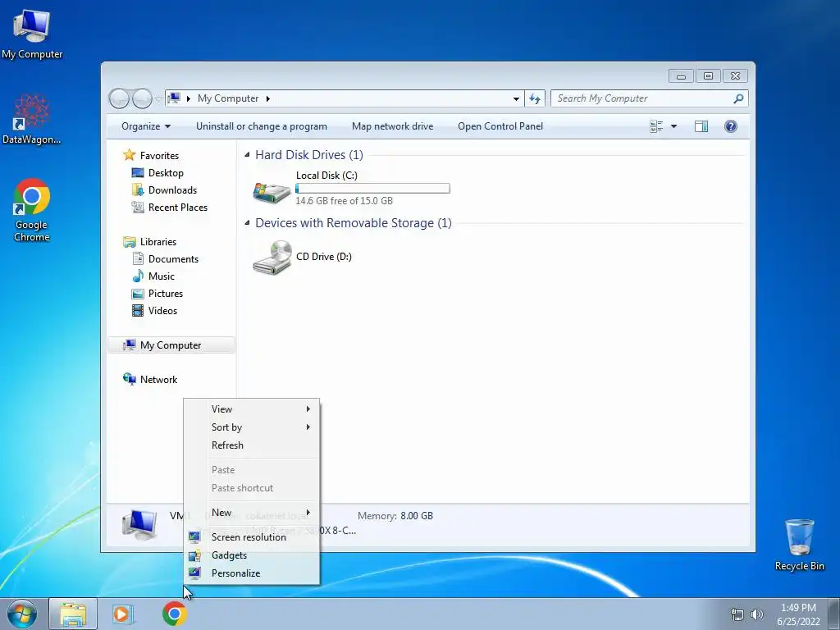This screenshot has height=630, width=840.
Task: Click the Show desktop button at taskbar end
Action: (834, 614)
